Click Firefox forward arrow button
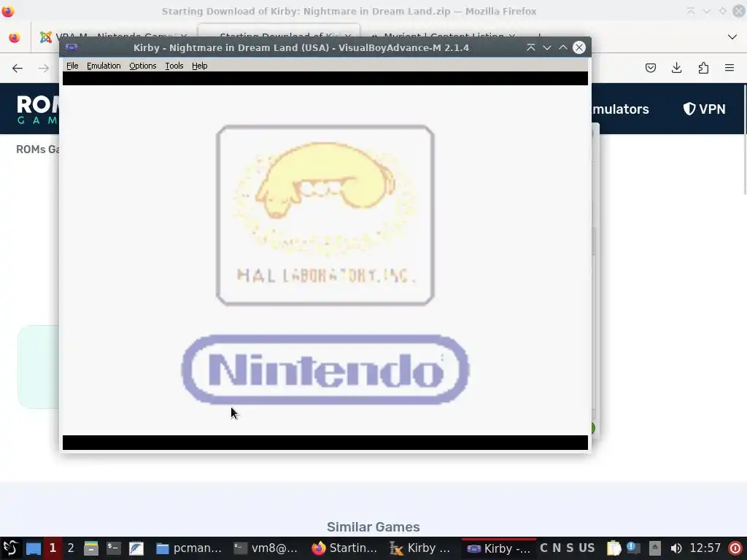 coord(44,68)
